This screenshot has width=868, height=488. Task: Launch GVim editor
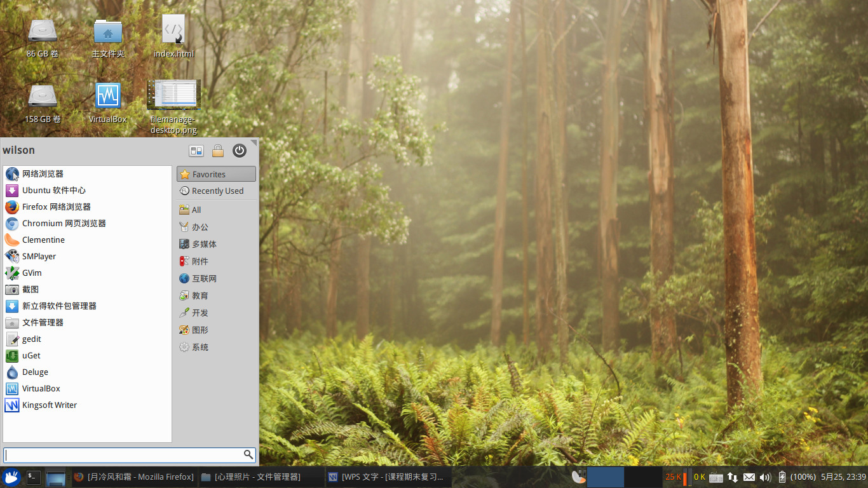87,273
